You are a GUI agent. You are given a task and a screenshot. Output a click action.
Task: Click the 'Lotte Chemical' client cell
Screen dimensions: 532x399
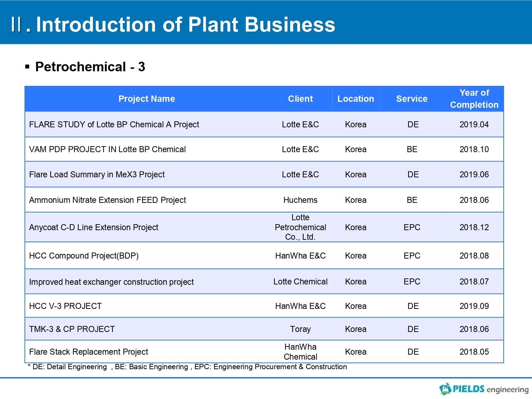click(x=300, y=282)
